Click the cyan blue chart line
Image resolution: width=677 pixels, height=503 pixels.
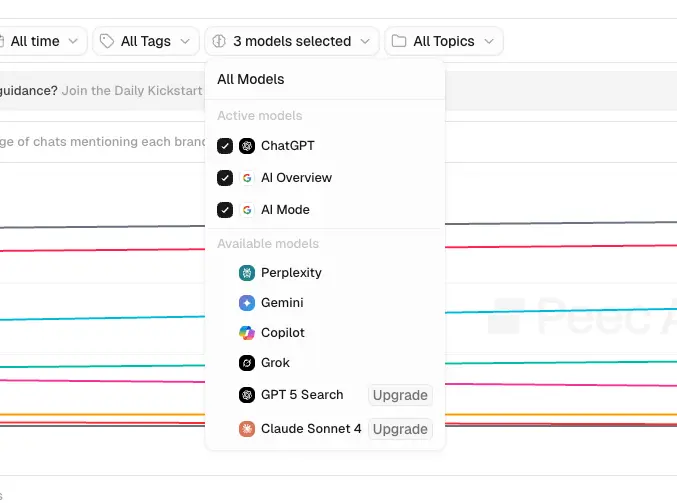click(102, 318)
